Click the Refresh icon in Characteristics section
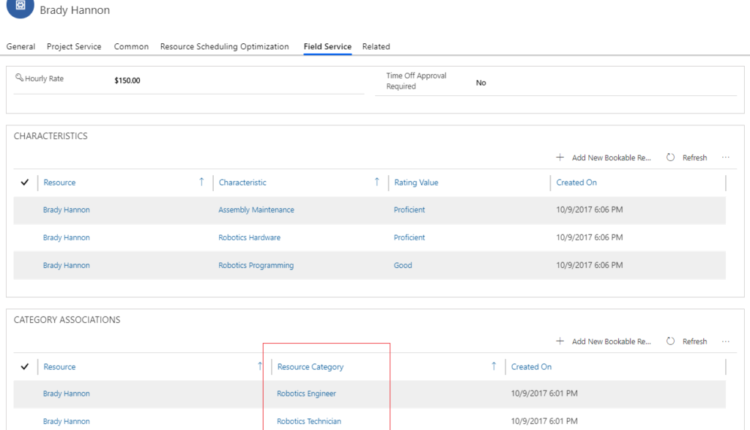Viewport: 750px width, 430px height. coord(670,158)
